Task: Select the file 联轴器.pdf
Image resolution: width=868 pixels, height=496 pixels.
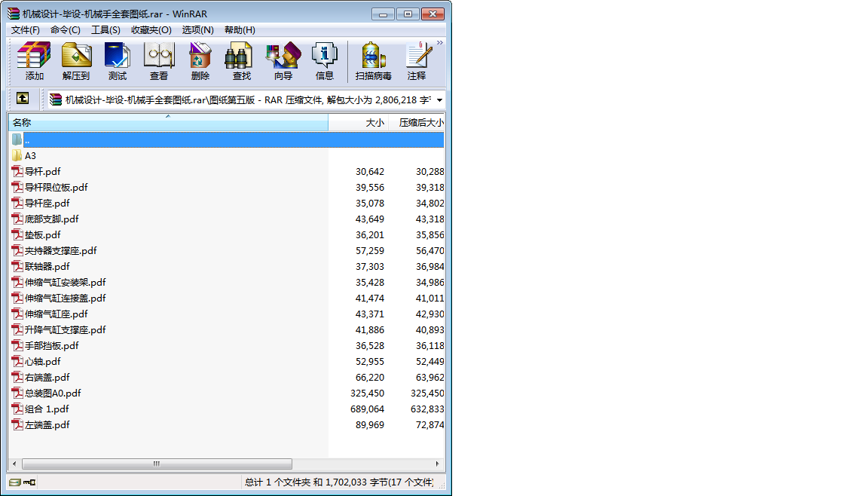Action: [x=47, y=267]
